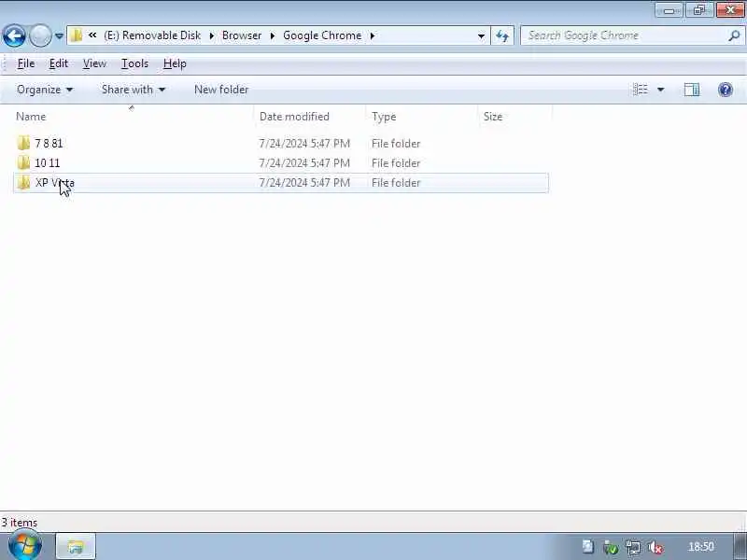Open Explorer help icon

726,90
